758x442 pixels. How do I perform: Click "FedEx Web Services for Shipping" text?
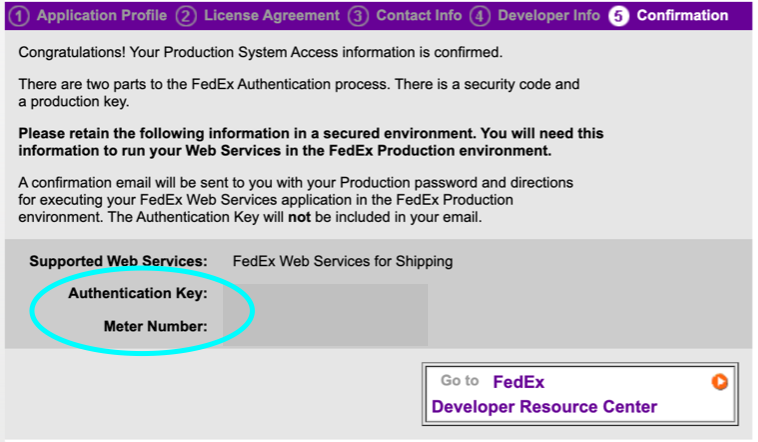point(342,261)
